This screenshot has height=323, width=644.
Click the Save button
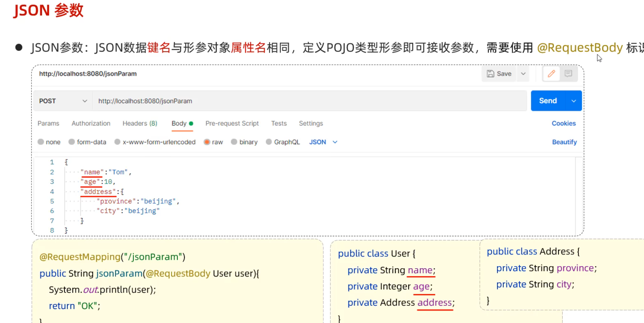pos(499,74)
